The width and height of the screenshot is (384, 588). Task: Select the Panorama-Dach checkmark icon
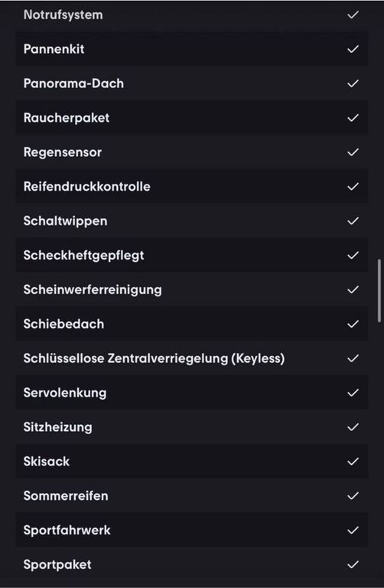[353, 83]
